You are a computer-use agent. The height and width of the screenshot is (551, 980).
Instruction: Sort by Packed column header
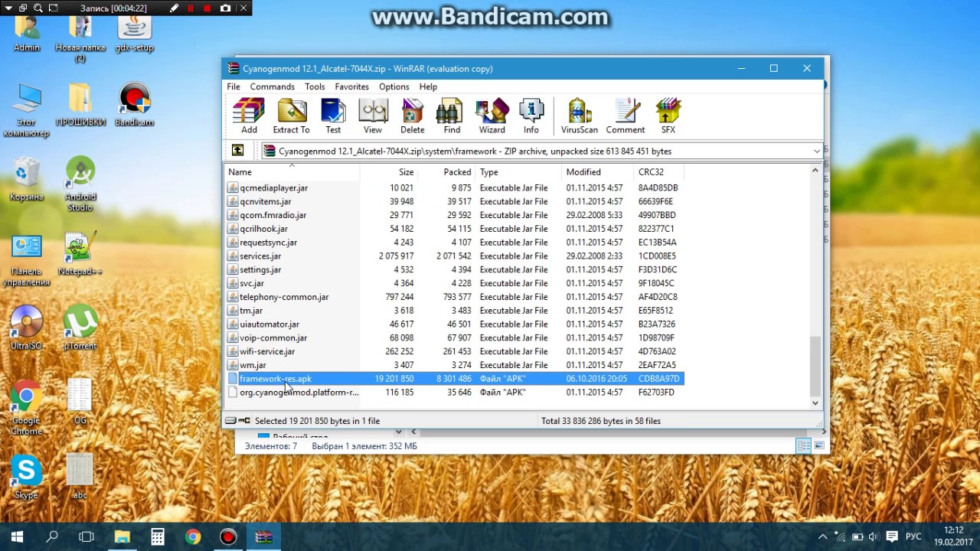point(446,172)
